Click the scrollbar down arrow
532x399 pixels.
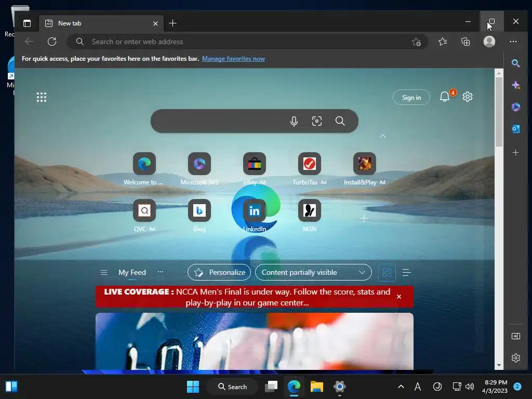pos(499,365)
